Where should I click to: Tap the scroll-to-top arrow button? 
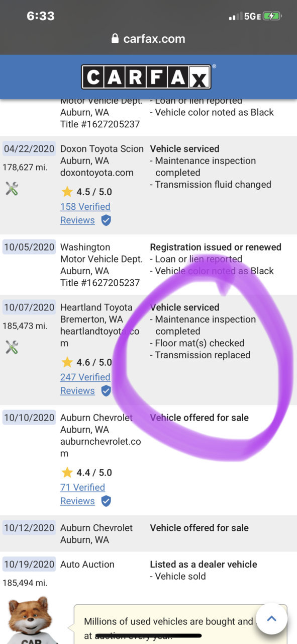[x=271, y=618]
